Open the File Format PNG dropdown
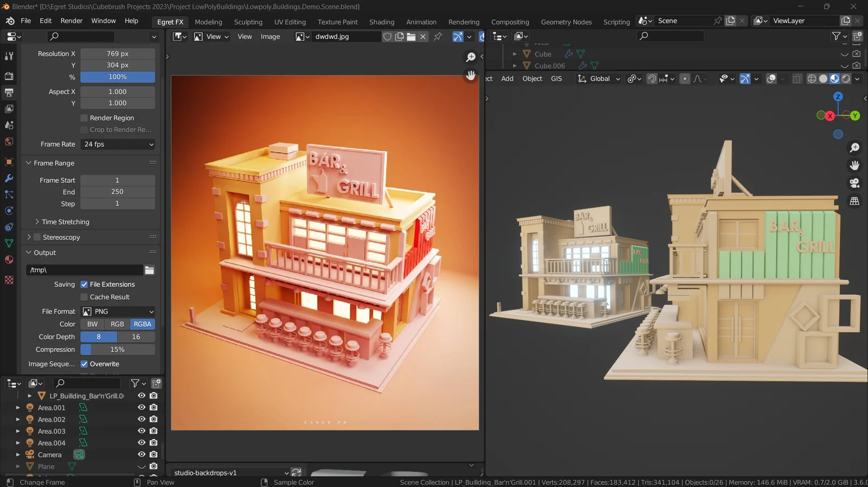 tap(118, 312)
